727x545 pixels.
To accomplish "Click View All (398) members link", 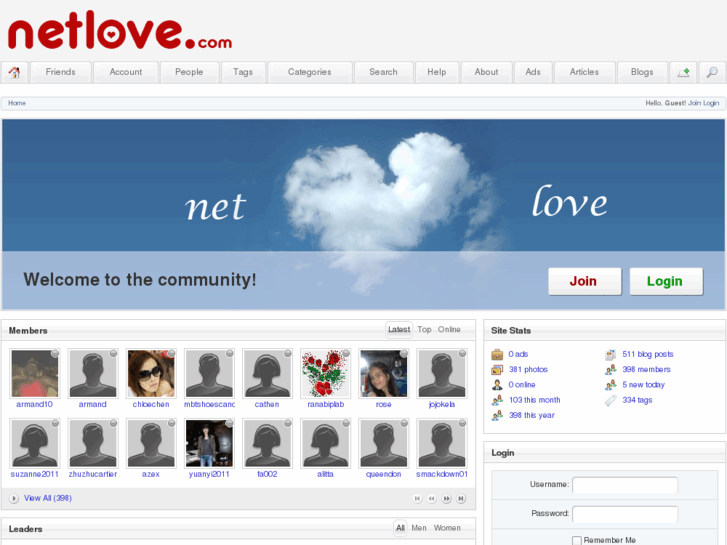I will [48, 498].
